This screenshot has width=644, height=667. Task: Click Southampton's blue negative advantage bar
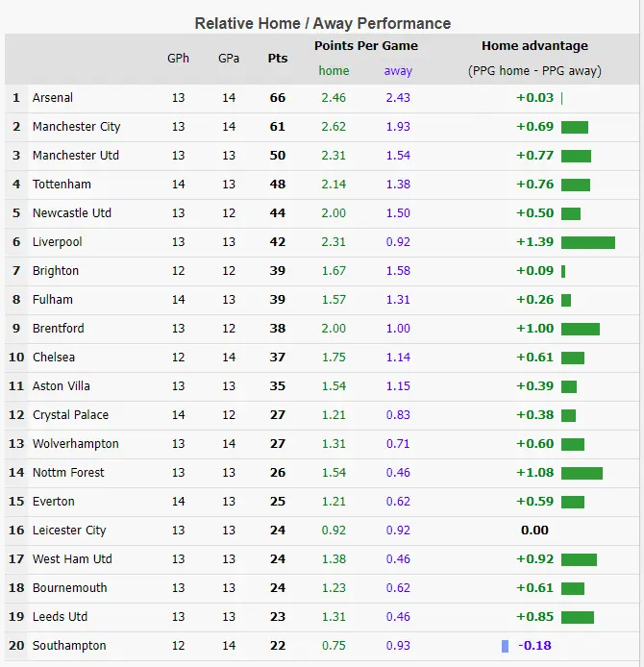point(506,646)
